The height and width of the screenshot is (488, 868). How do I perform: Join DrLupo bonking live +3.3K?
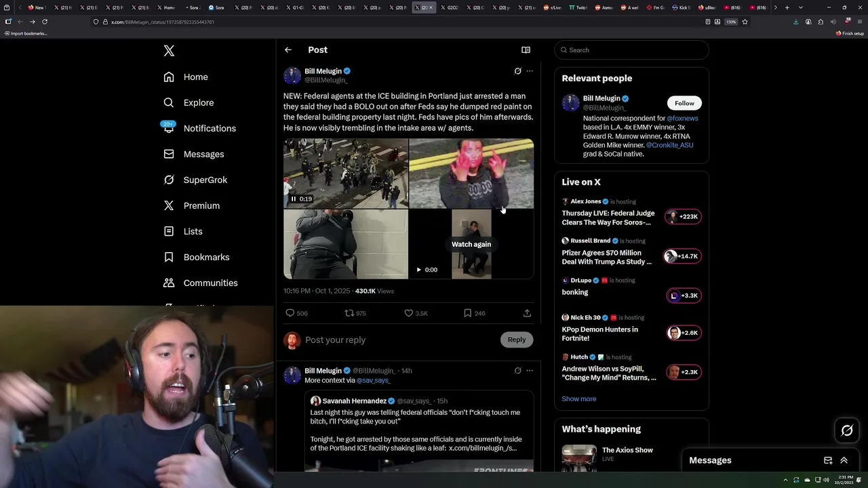pos(684,296)
